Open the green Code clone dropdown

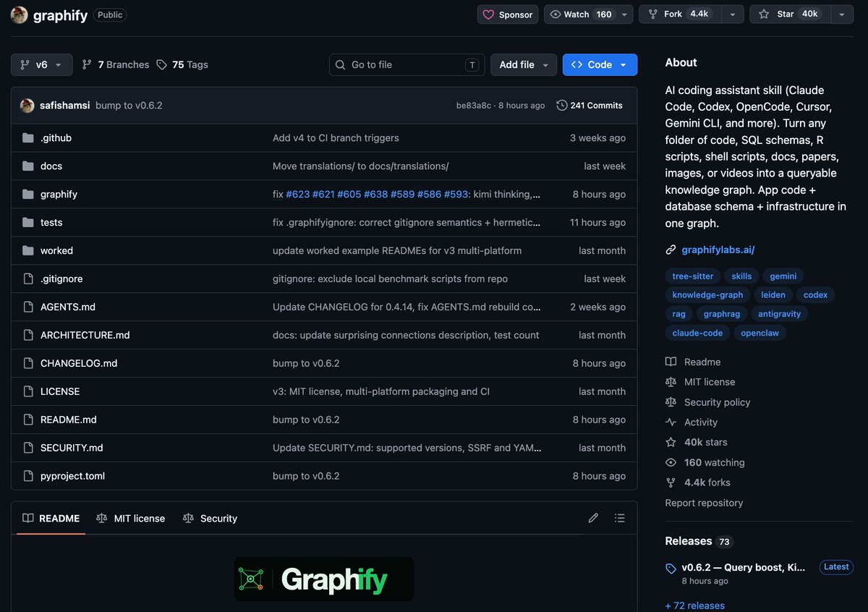(x=600, y=64)
